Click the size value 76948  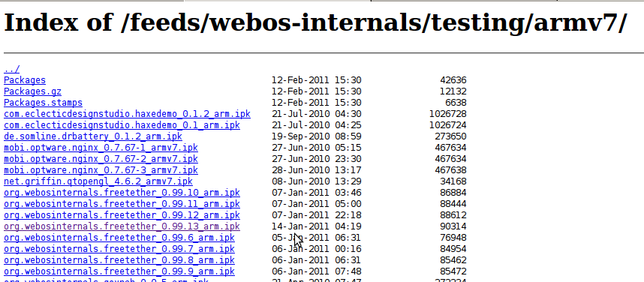click(x=453, y=238)
